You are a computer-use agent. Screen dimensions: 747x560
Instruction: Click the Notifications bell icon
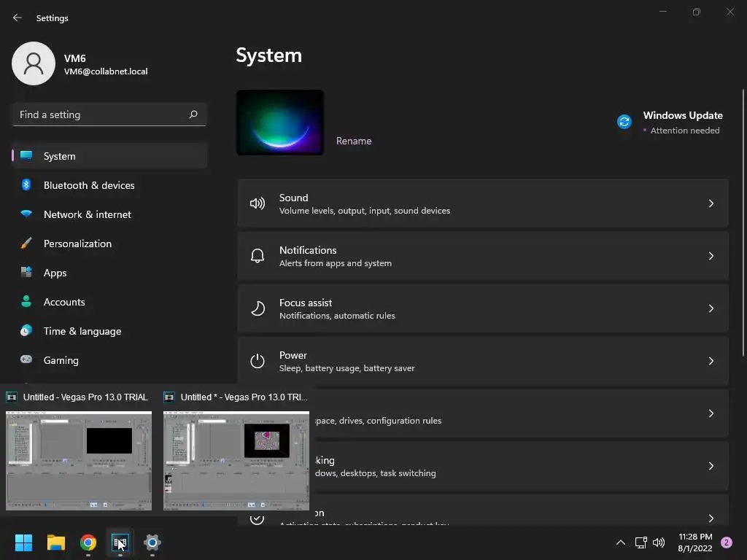pyautogui.click(x=258, y=256)
